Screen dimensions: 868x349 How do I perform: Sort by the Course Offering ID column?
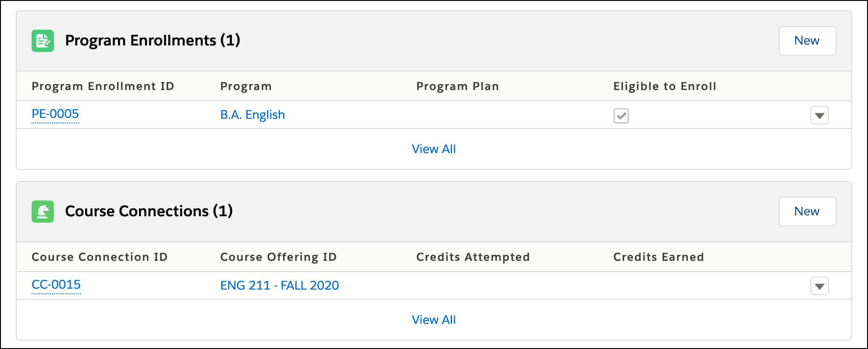(278, 257)
